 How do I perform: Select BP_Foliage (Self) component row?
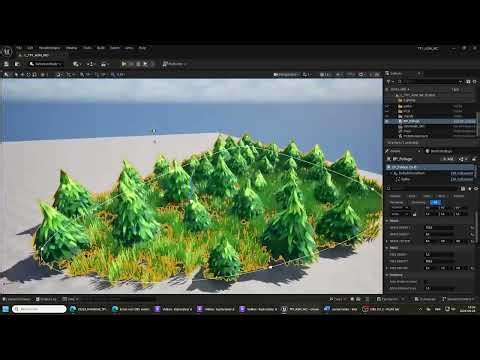[x=431, y=167]
